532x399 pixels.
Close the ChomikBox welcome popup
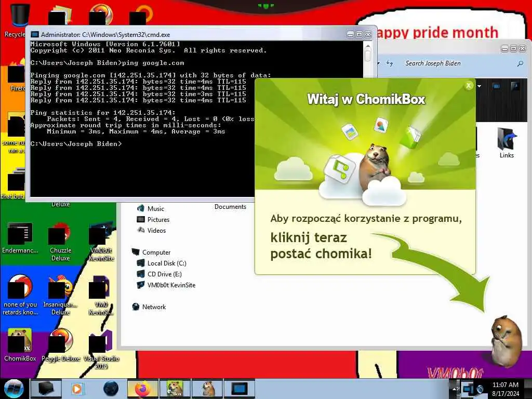click(469, 86)
